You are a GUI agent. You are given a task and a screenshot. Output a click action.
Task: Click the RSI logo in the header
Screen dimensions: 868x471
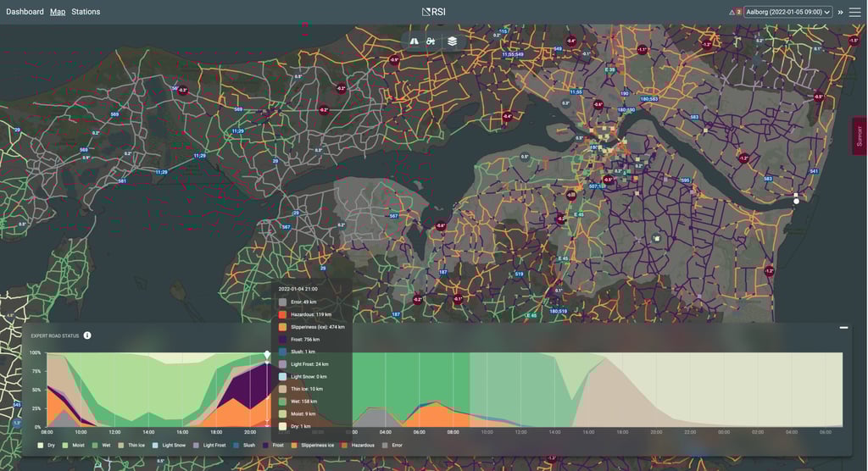coord(433,12)
